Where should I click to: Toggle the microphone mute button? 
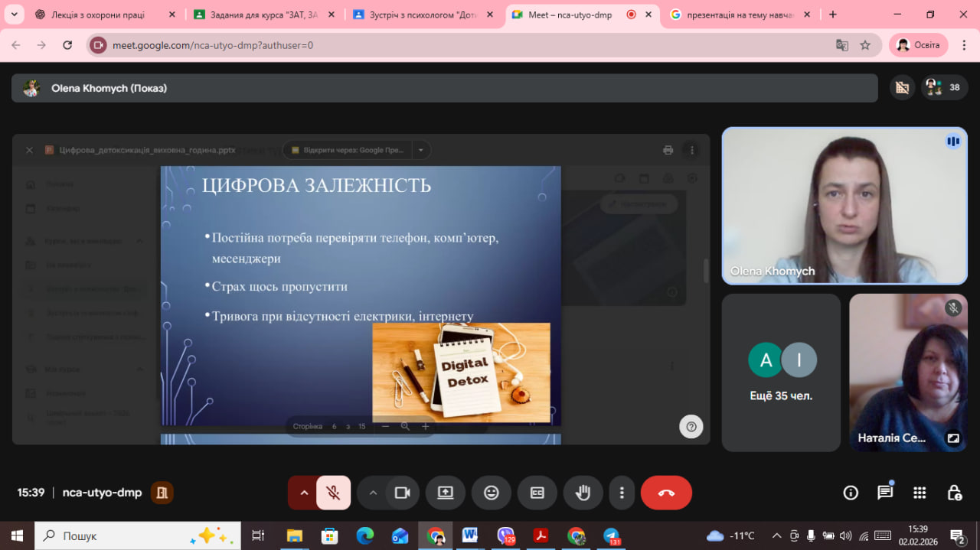pyautogui.click(x=333, y=493)
